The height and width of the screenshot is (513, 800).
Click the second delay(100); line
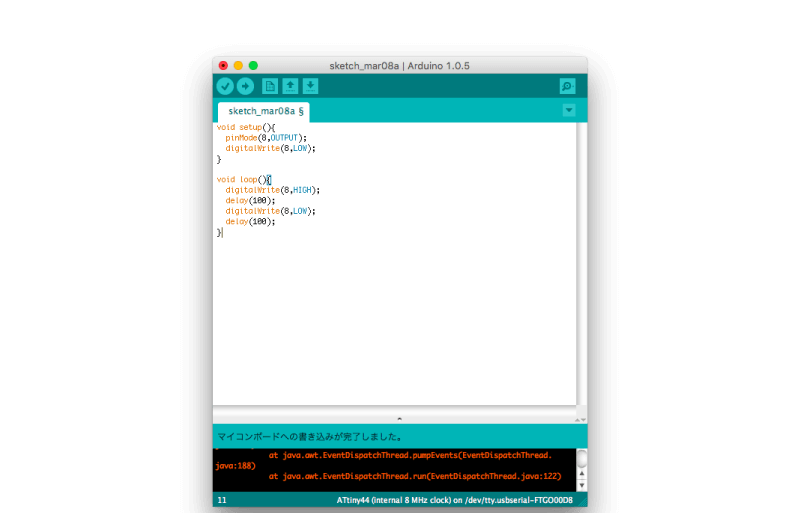click(x=250, y=222)
